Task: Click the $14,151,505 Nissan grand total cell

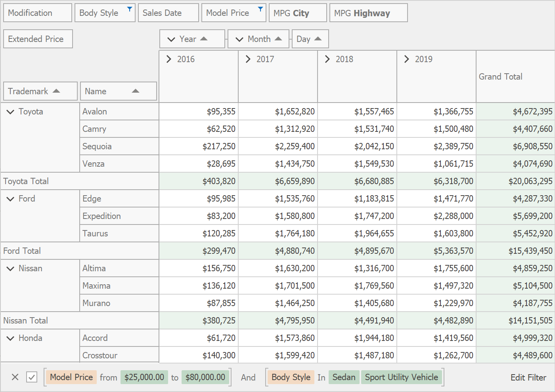Action: 515,321
